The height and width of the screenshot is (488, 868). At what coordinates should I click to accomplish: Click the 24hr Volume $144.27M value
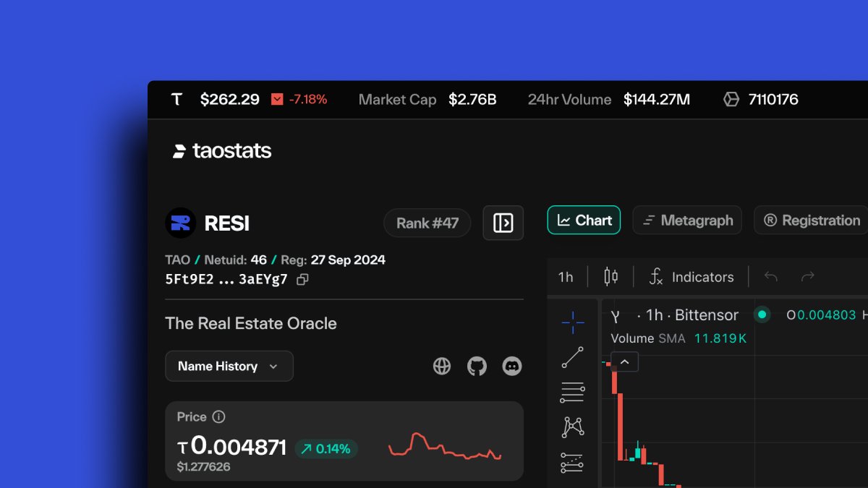click(657, 100)
